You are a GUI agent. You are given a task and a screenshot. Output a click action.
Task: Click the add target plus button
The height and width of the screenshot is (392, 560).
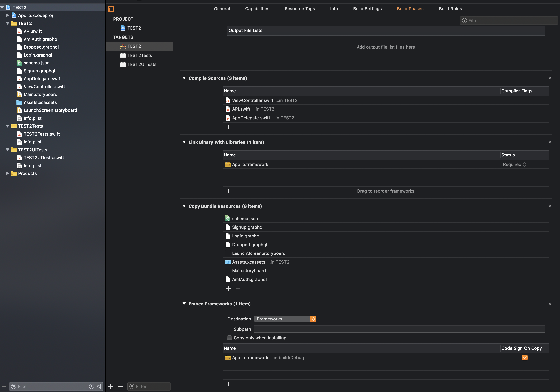coord(111,386)
